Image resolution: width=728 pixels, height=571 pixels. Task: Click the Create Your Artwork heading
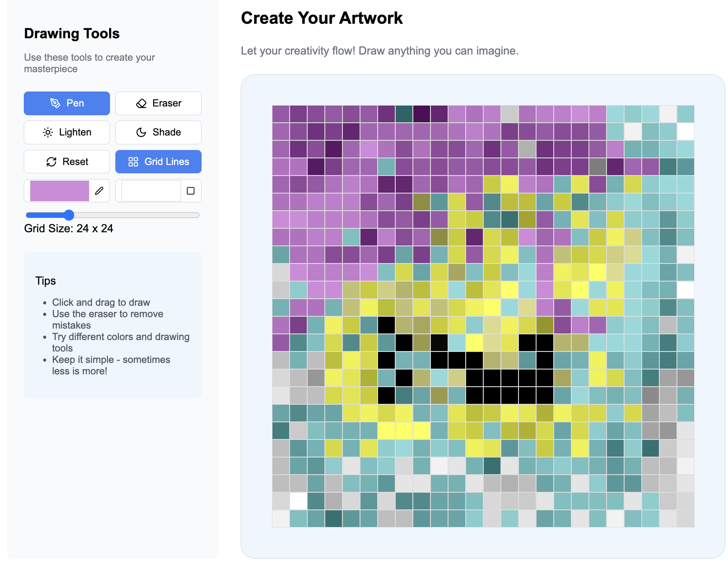(x=322, y=18)
